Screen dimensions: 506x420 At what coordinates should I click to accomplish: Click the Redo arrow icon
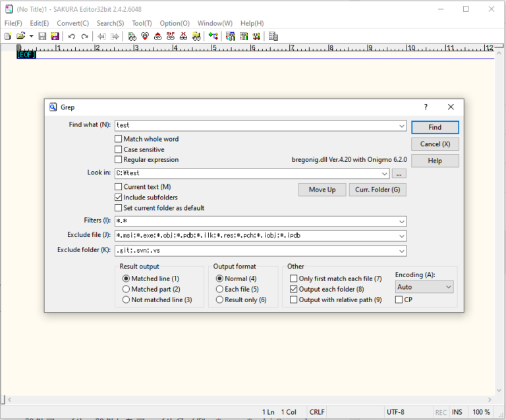tap(84, 36)
